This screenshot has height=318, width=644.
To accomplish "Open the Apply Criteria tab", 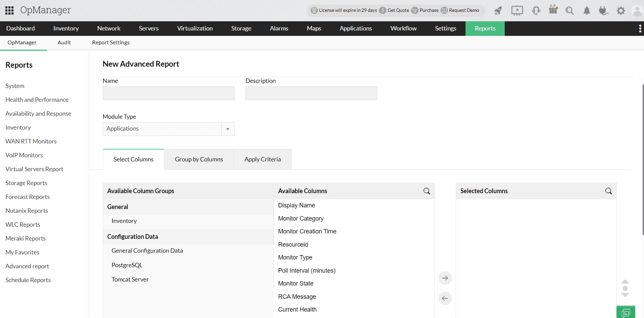I will point(262,159).
